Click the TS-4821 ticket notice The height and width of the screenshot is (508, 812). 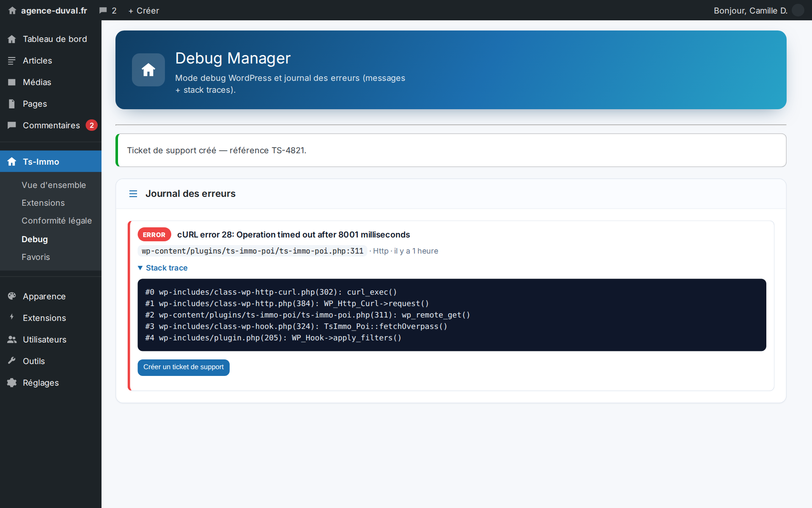(451, 150)
